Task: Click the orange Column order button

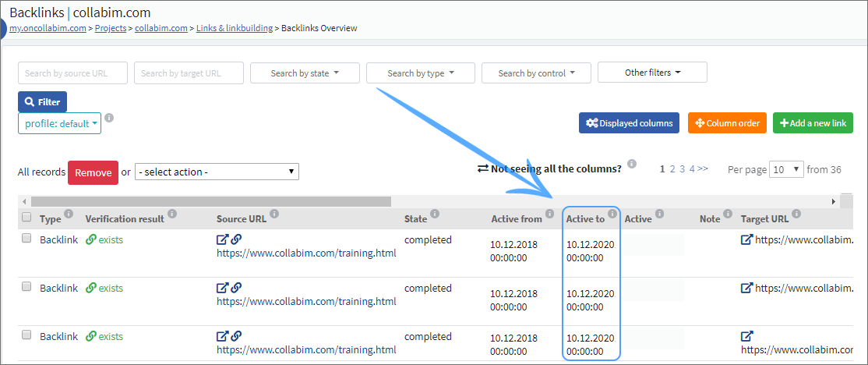Action: [728, 123]
